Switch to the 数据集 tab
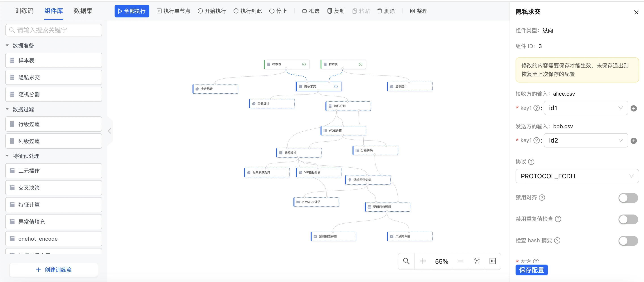The width and height of the screenshot is (644, 282). [x=83, y=11]
